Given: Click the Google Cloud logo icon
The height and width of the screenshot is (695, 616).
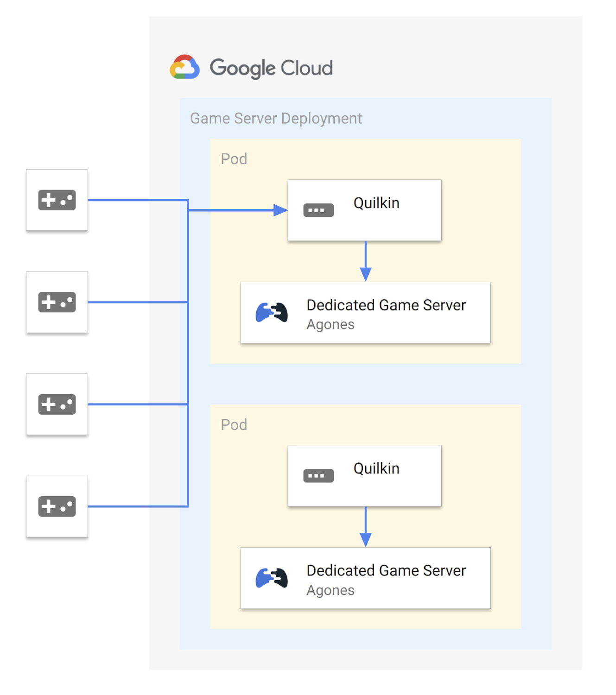Looking at the screenshot, I should click(184, 67).
